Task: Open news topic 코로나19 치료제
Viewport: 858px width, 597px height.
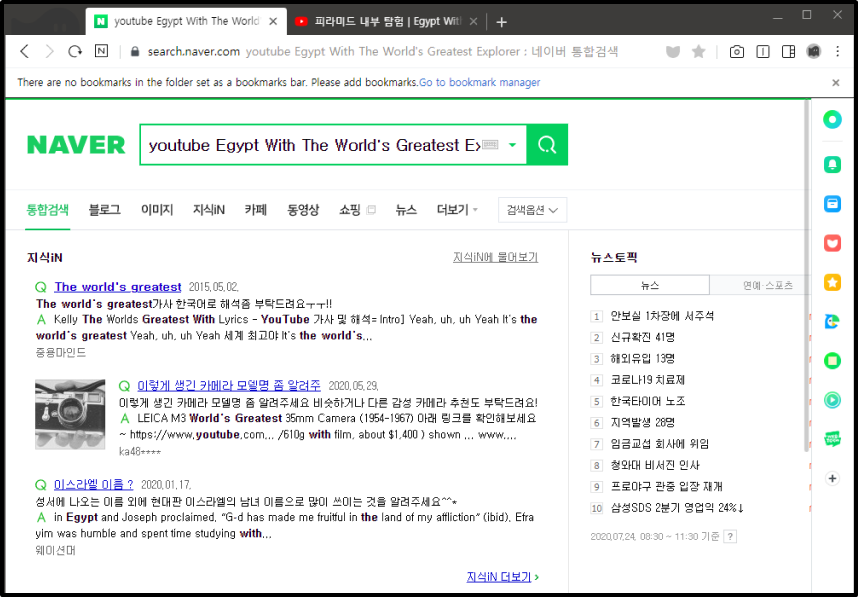Action: [647, 380]
